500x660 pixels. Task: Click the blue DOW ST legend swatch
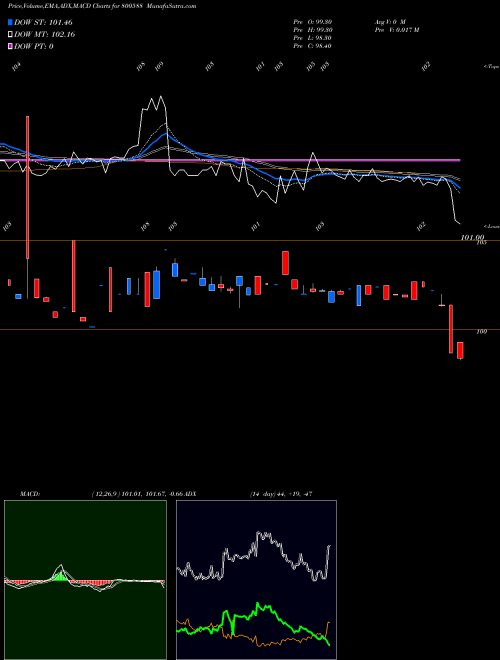click(10, 22)
